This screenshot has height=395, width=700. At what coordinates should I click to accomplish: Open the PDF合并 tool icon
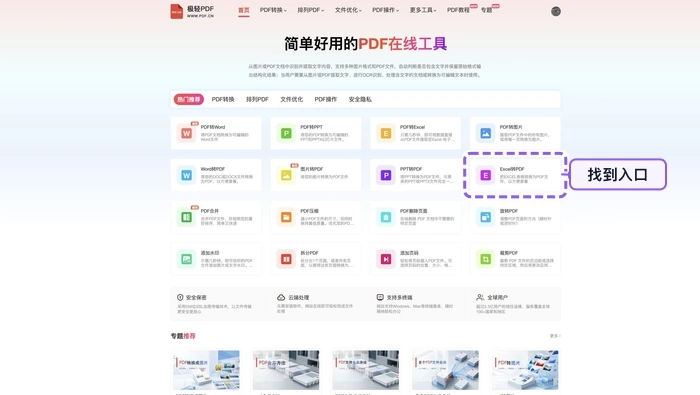pos(187,217)
